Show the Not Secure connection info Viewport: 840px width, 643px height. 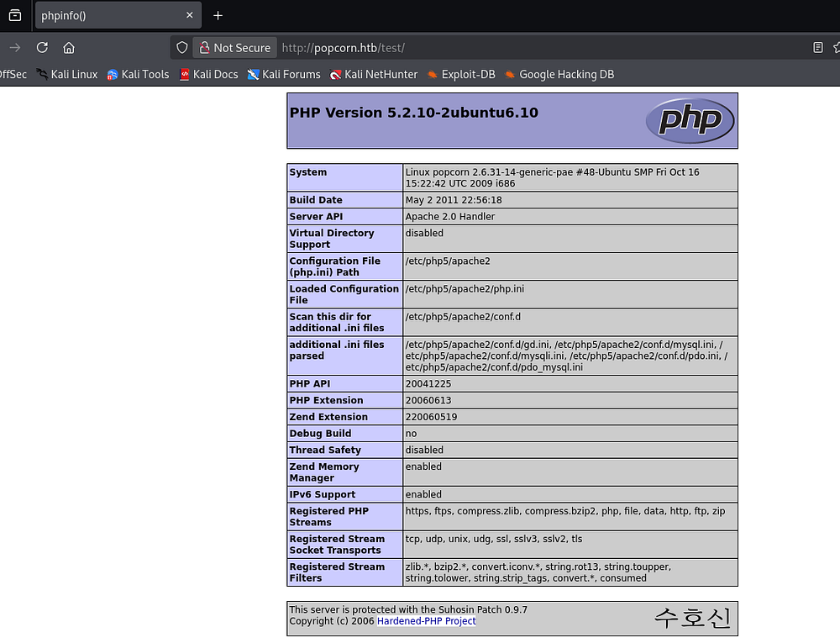(234, 48)
